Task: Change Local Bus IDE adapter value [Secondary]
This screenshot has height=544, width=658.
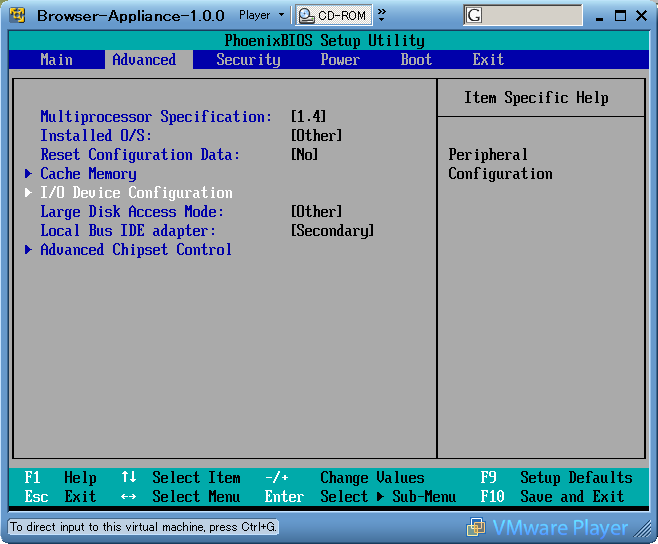Action: (x=332, y=230)
